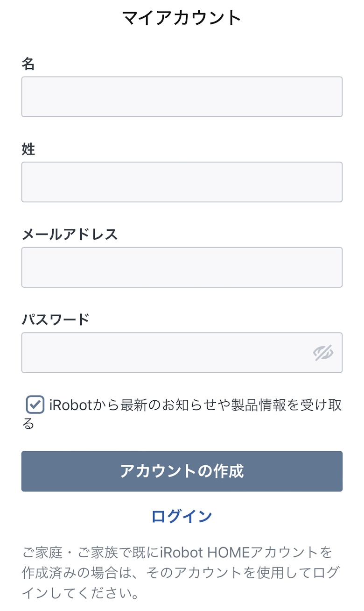This screenshot has height=611, width=364.
Task: Go to sign-in via the blue ログイン text
Action: (x=182, y=516)
